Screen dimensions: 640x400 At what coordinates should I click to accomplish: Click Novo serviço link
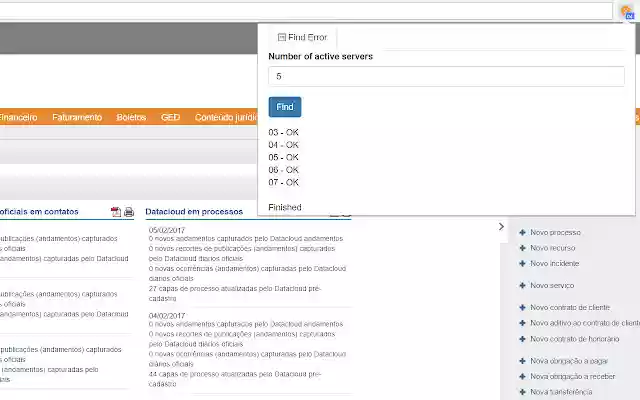(x=552, y=286)
